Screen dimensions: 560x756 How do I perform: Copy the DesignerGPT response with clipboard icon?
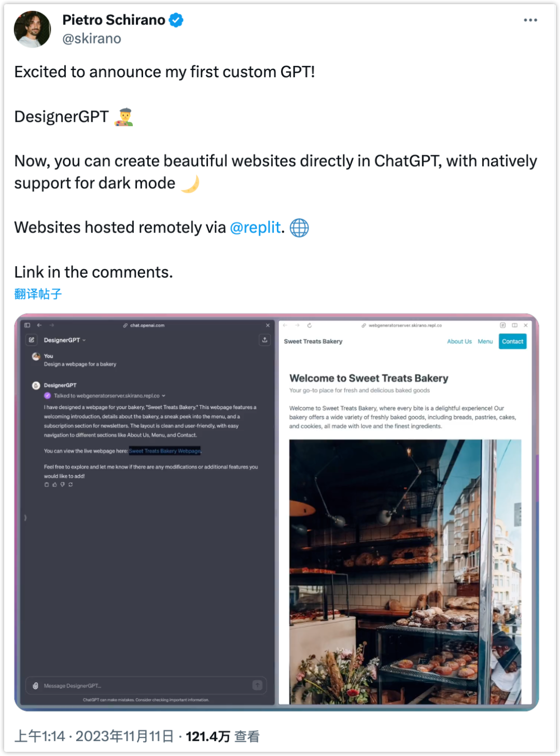tap(47, 485)
